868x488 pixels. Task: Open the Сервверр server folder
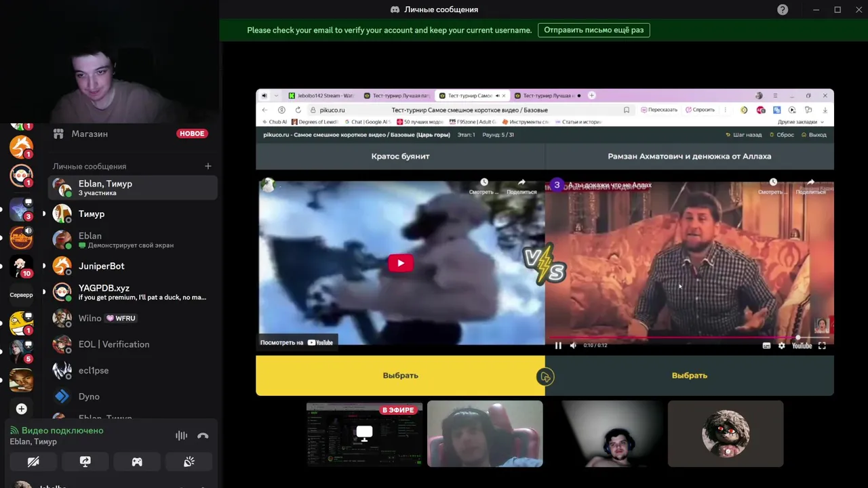click(21, 295)
